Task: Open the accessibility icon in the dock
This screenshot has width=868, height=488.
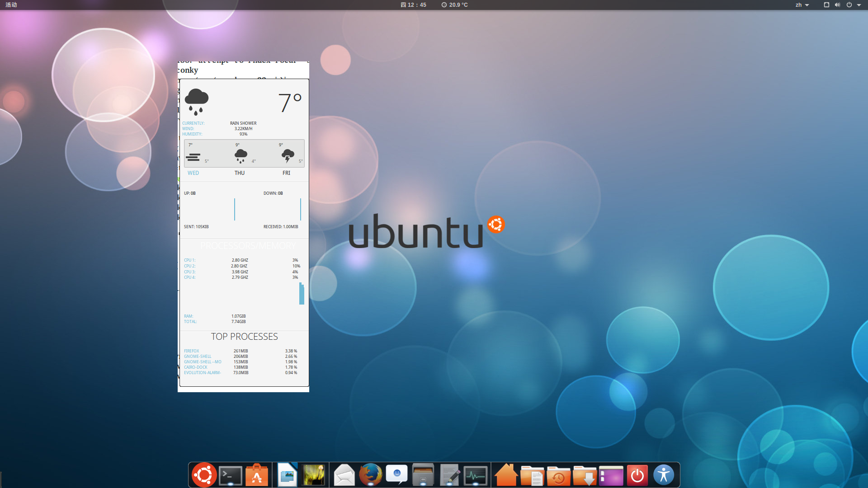Action: [664, 475]
